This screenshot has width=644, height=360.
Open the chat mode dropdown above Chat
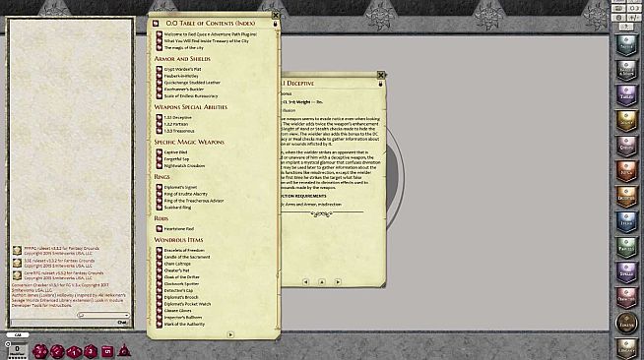click(x=103, y=316)
